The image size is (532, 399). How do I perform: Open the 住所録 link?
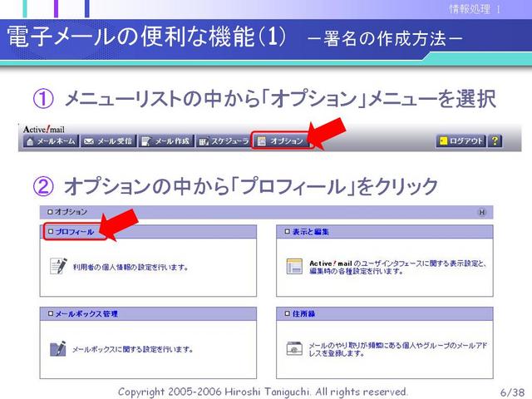pos(303,314)
